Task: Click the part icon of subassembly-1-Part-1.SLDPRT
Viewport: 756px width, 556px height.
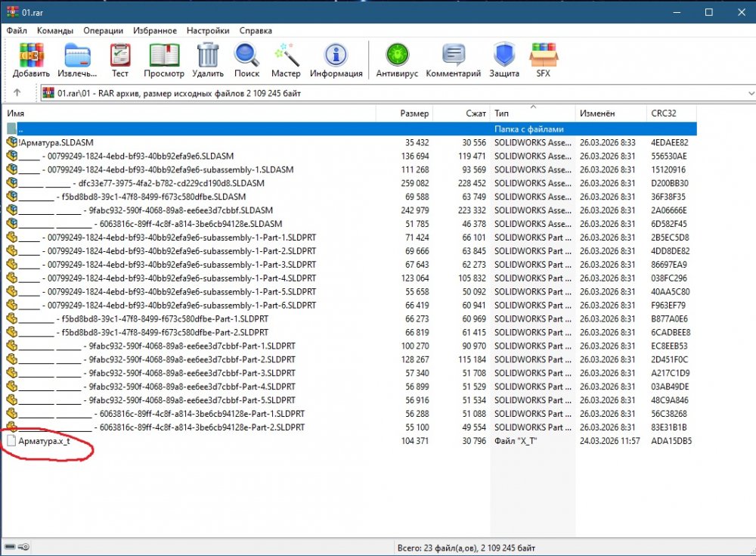Action: click(x=12, y=238)
